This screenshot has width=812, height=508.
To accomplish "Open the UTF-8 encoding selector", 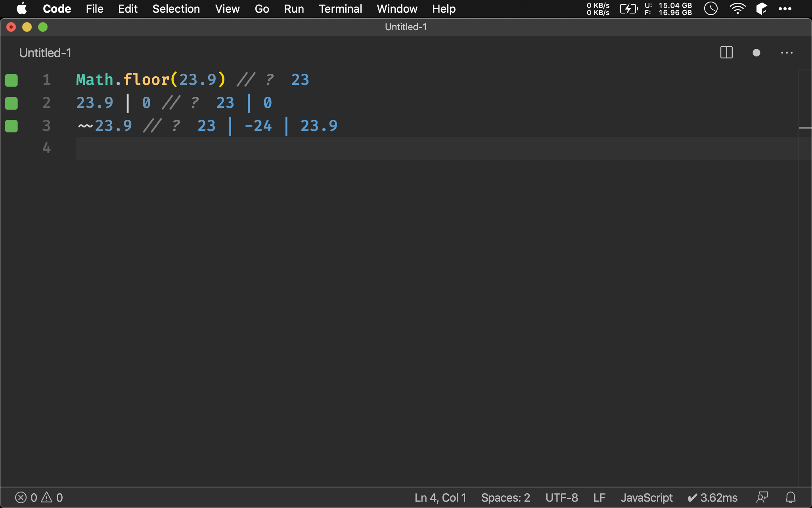I will pyautogui.click(x=561, y=497).
